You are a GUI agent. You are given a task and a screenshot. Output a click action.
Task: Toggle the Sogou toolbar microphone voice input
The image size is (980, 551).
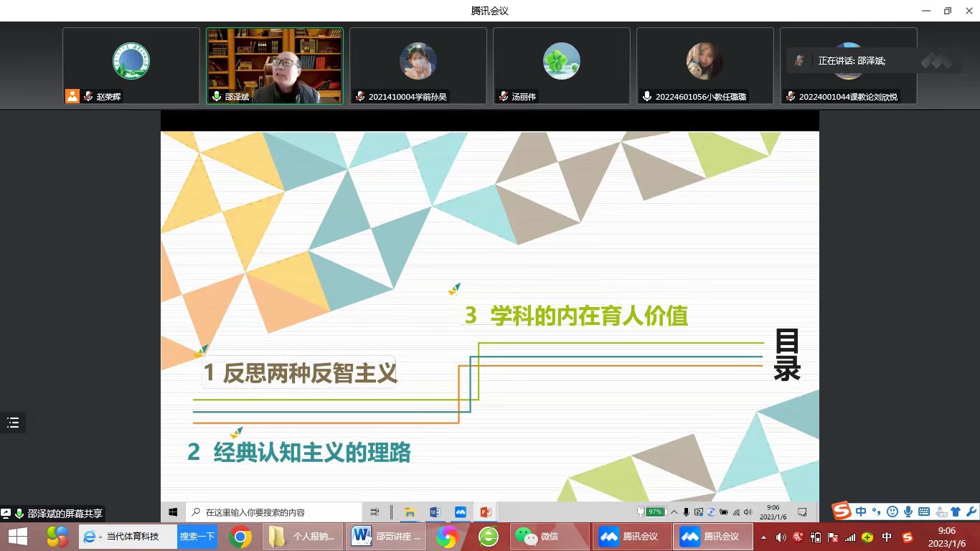click(x=908, y=512)
